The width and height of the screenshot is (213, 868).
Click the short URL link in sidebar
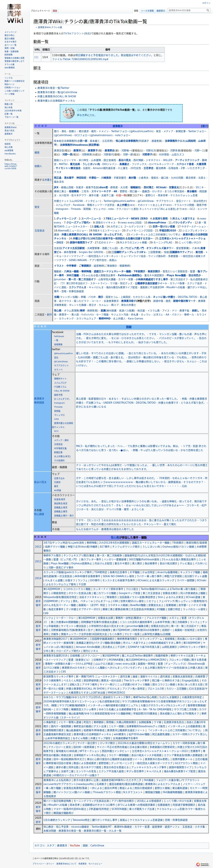10,166
